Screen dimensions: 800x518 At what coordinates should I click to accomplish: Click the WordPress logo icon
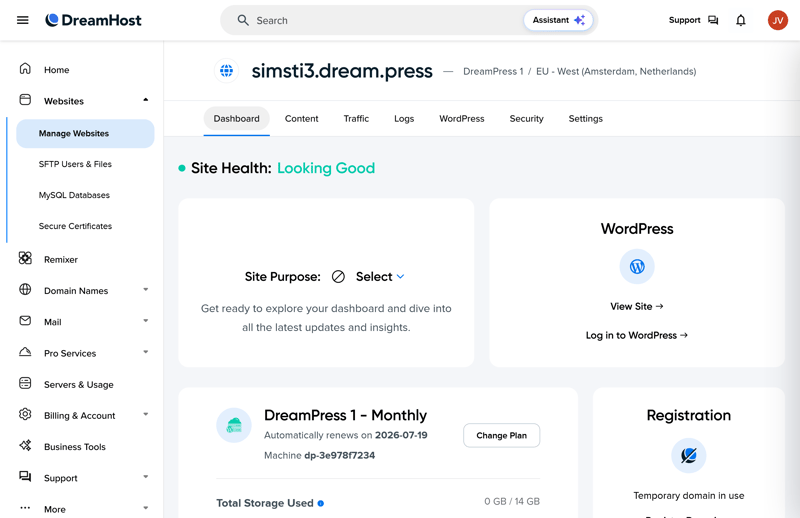(637, 266)
